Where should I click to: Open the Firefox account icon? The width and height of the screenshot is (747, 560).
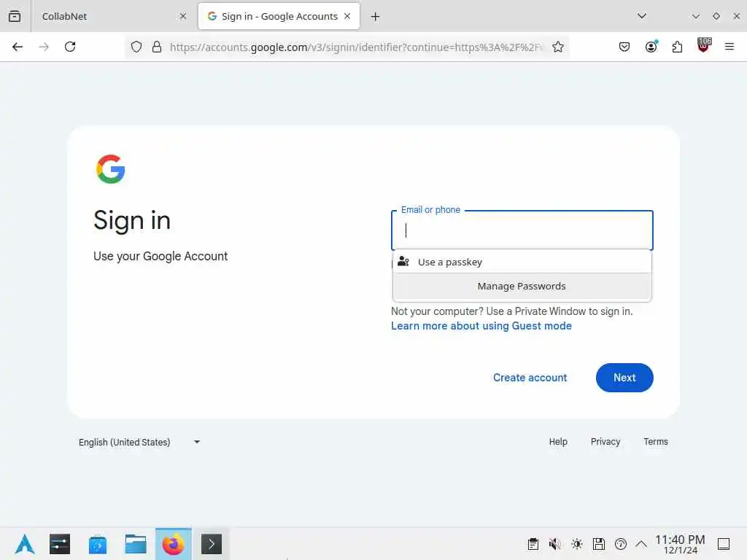coord(651,47)
